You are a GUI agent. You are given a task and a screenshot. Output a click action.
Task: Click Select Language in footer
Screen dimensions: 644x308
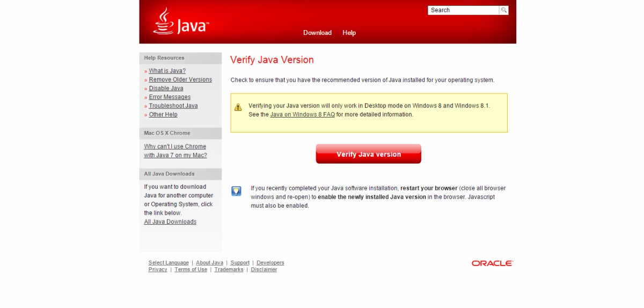169,263
